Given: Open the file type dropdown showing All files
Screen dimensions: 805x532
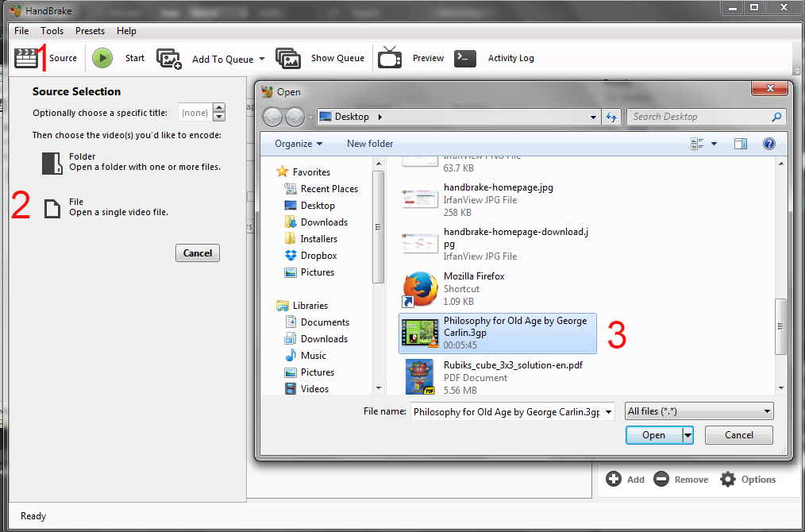Looking at the screenshot, I should pos(698,411).
